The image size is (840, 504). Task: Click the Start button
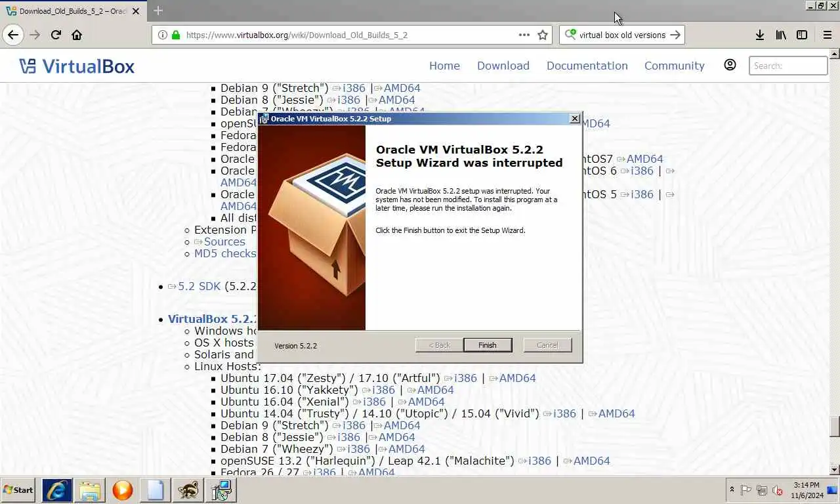coord(18,490)
